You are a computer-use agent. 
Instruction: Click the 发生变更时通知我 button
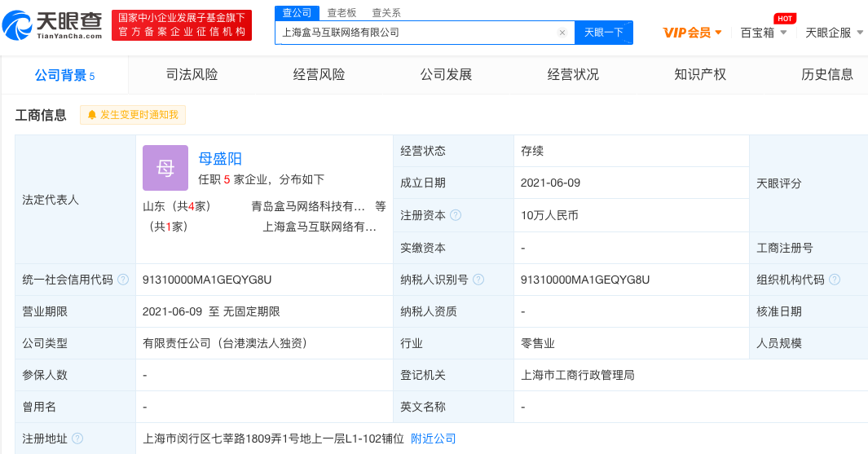133,115
